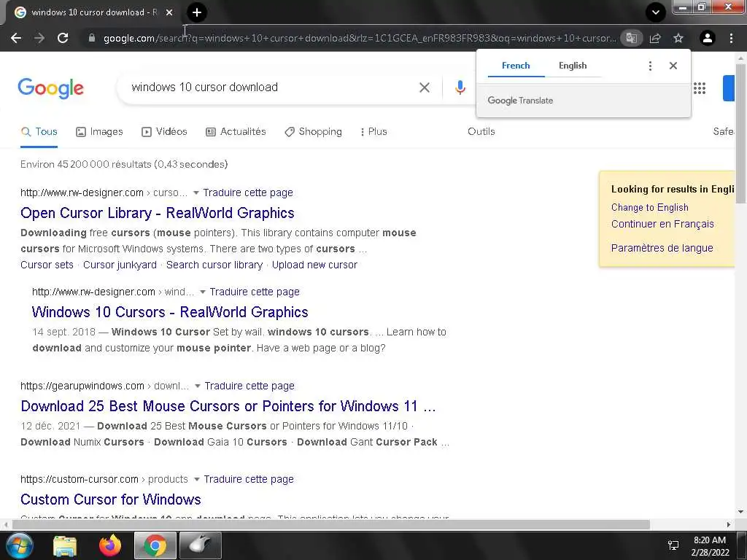Viewport: 747px width, 560px height.
Task: Click Traduire cette page for gearupwindows result
Action: coord(249,386)
